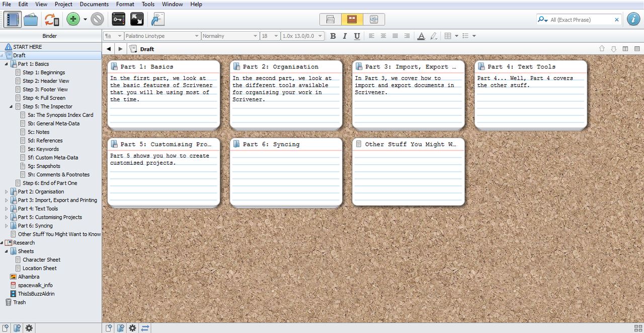Screen dimensions: 644x333
Task: Open the line spacing 1.0x dropdown
Action: tap(302, 36)
